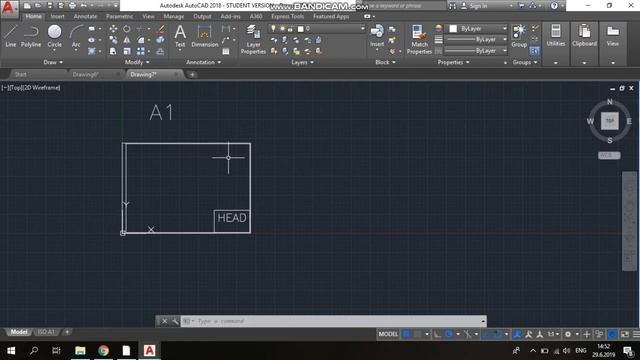The height and width of the screenshot is (360, 640).
Task: Click the Plot print icon
Action: (x=72, y=6)
